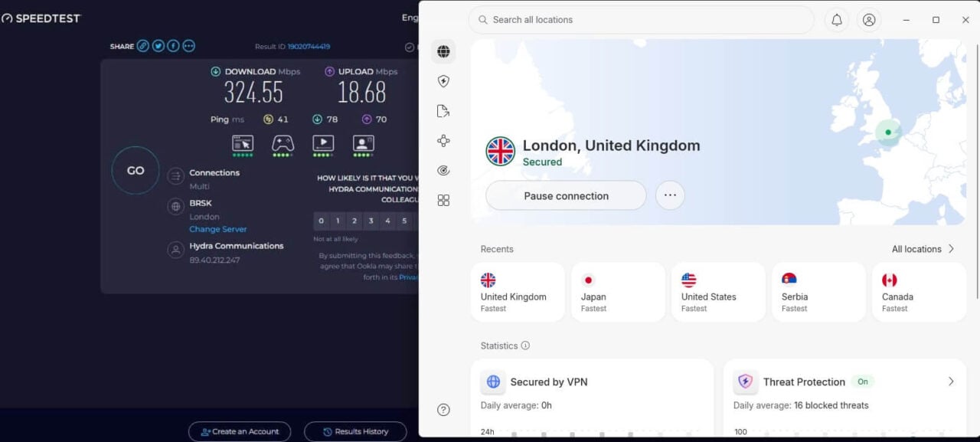Open the Secured by VPN statistics card

click(x=592, y=398)
